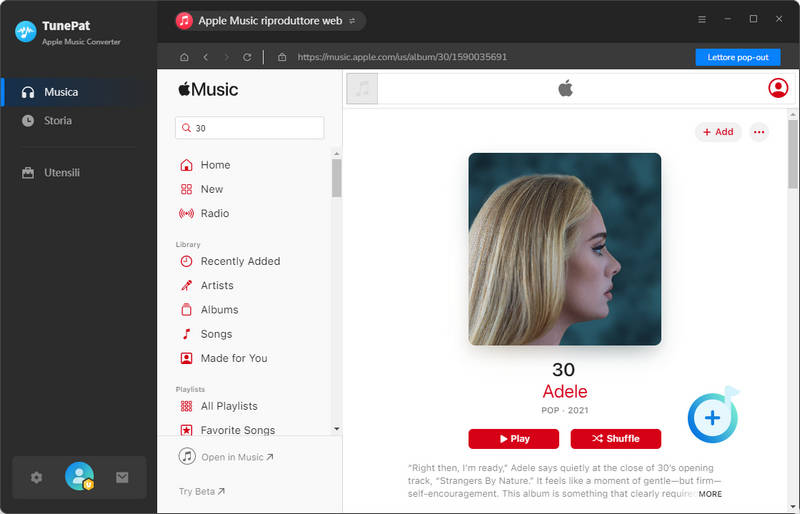Viewport: 800px width, 514px height.
Task: Navigate forward in the web player
Action: coord(227,57)
